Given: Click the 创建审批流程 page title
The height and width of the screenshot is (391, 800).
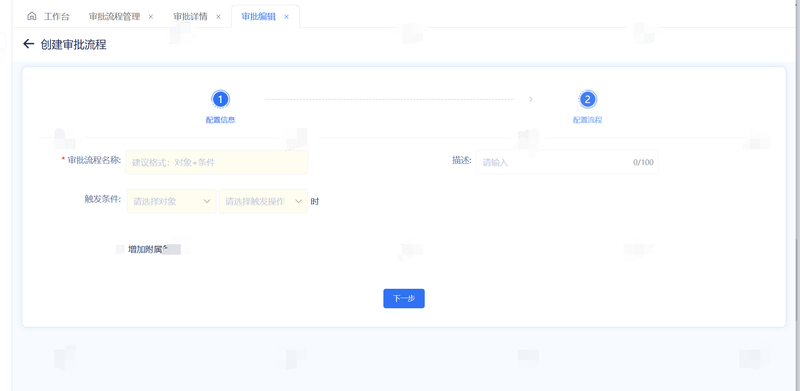Looking at the screenshot, I should coord(73,44).
